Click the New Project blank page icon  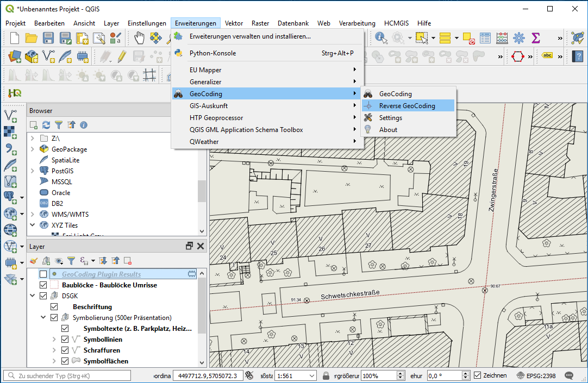pos(15,38)
